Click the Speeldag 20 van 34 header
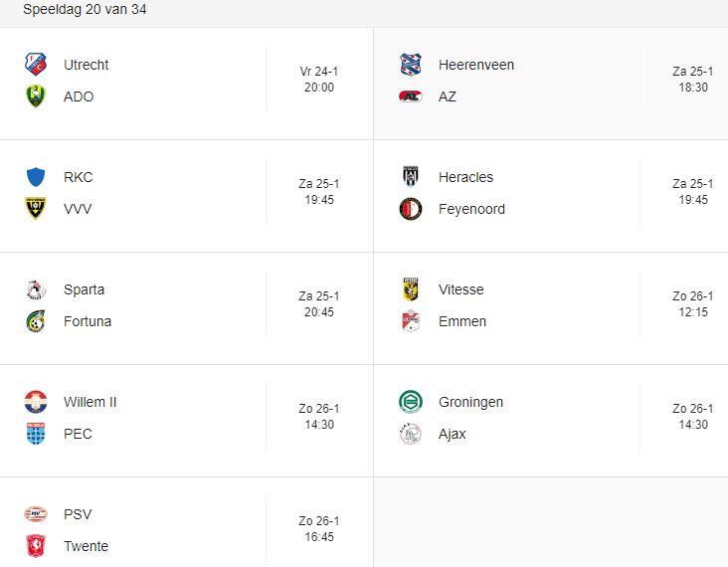728x567 pixels. point(85,9)
